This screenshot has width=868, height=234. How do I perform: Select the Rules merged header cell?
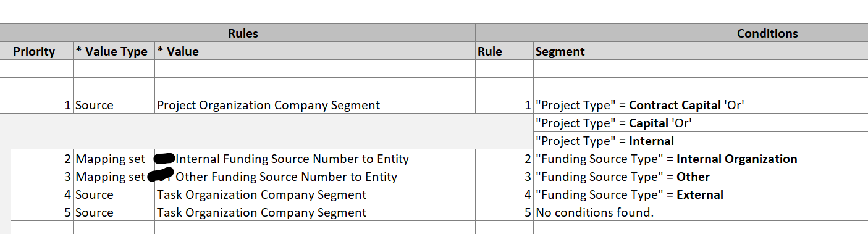(x=243, y=33)
